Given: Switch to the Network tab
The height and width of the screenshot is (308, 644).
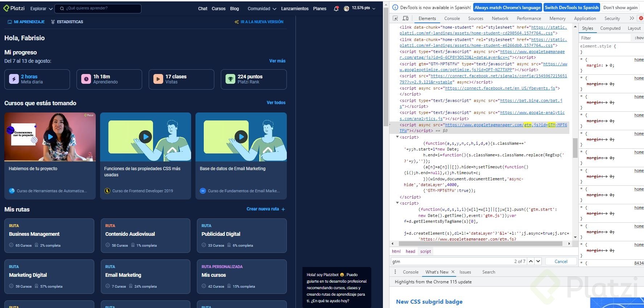Looking at the screenshot, I should click(x=500, y=18).
